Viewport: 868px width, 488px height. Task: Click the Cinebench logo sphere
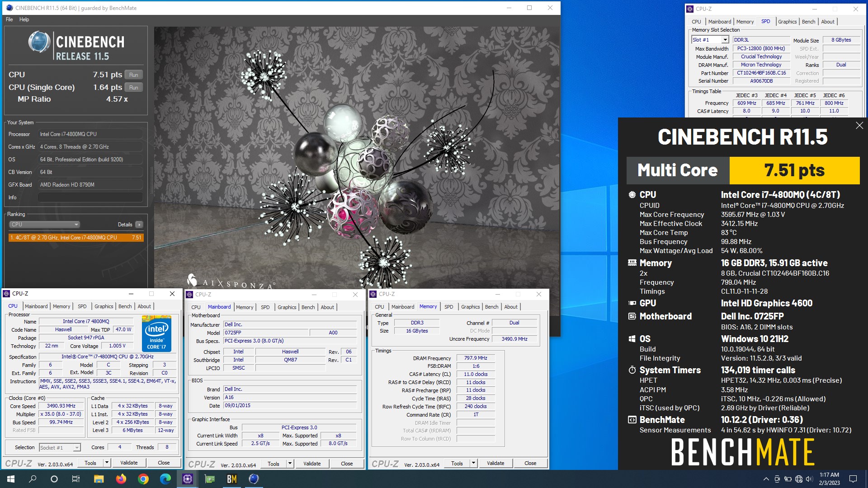39,42
